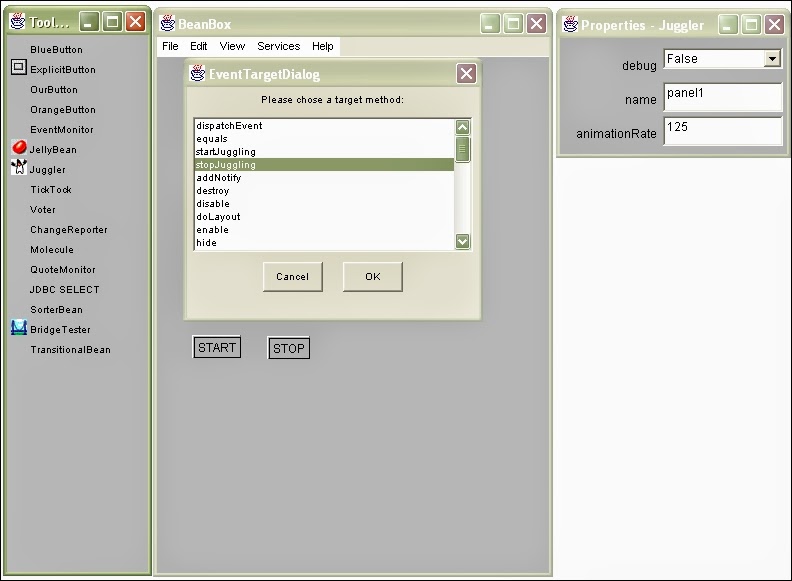Focus the animationRate field showing 125

pos(722,130)
